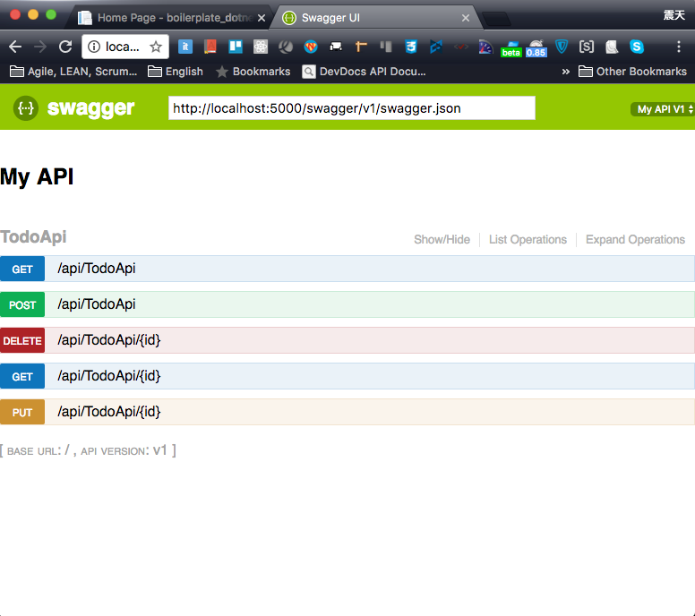
Task: Click the swagger.json URL input field
Action: click(351, 108)
